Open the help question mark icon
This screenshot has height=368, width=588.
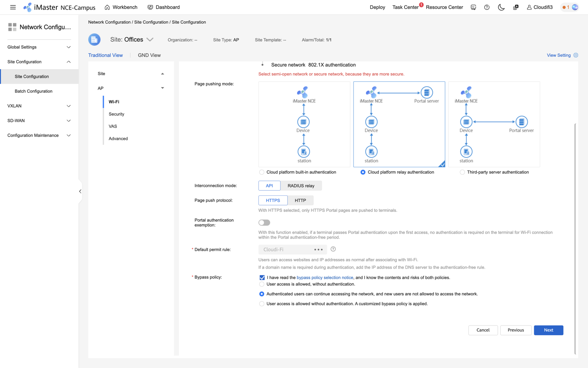[486, 7]
